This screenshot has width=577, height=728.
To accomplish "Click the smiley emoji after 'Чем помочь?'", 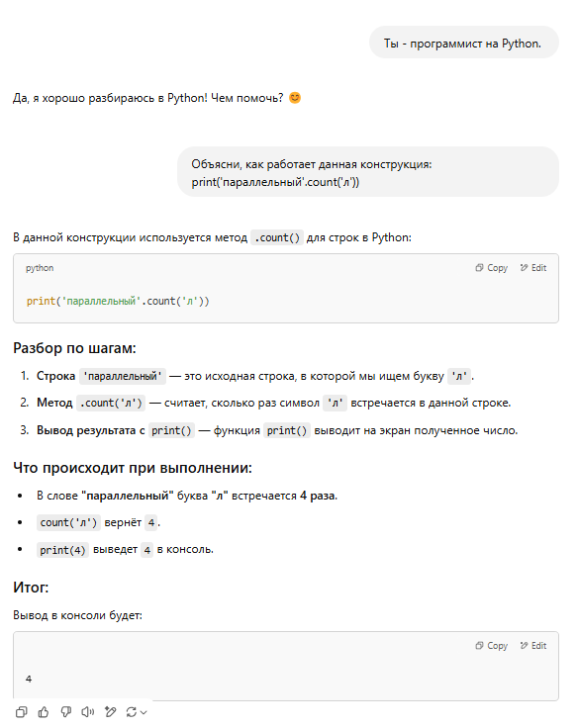I will pos(295,98).
